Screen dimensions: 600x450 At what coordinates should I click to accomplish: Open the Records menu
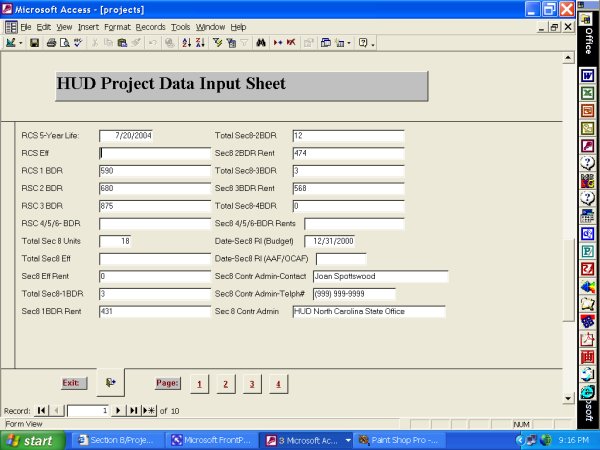click(150, 26)
